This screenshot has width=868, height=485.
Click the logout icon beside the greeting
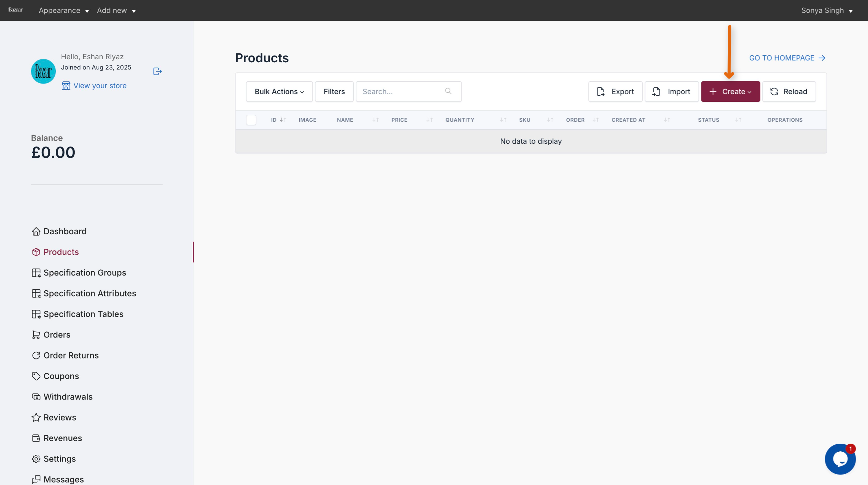[158, 72]
